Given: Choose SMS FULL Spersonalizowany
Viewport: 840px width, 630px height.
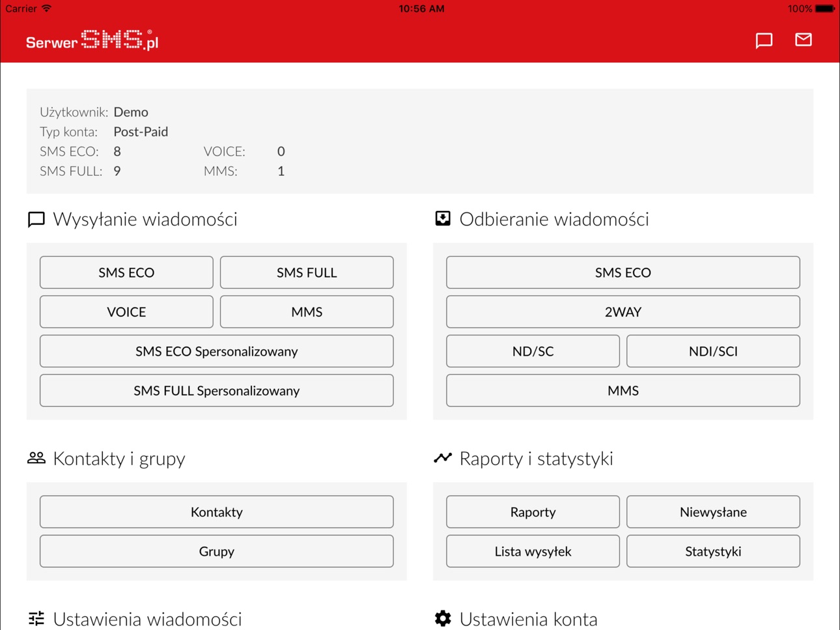Looking at the screenshot, I should (217, 390).
